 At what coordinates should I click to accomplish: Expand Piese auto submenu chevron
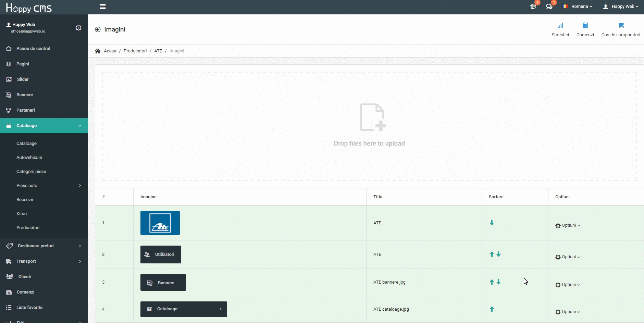[80, 186]
